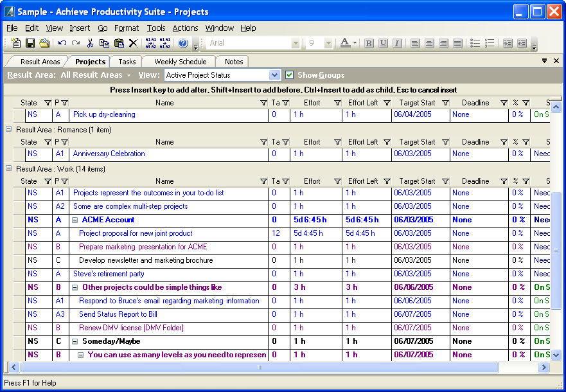Click the horizontal scrollbar left arrow
Screen dimensions: 566x392
13,368
